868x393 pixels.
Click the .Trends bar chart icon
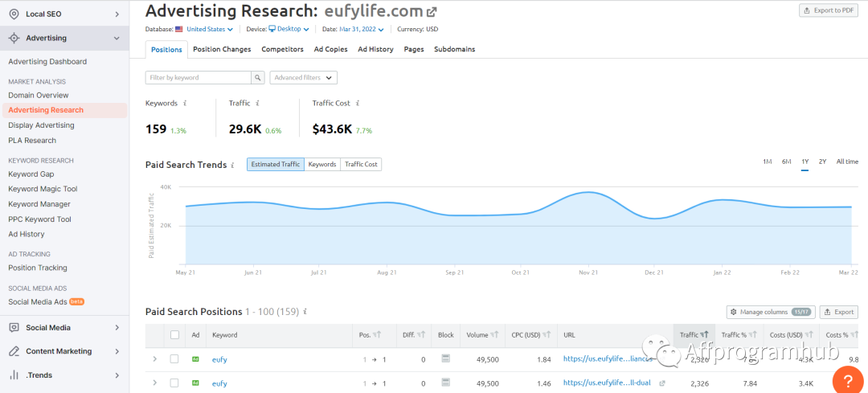14,375
